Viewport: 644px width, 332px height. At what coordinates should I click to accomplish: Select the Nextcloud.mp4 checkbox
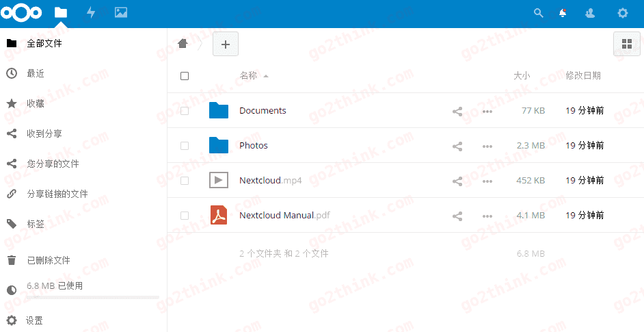click(185, 181)
